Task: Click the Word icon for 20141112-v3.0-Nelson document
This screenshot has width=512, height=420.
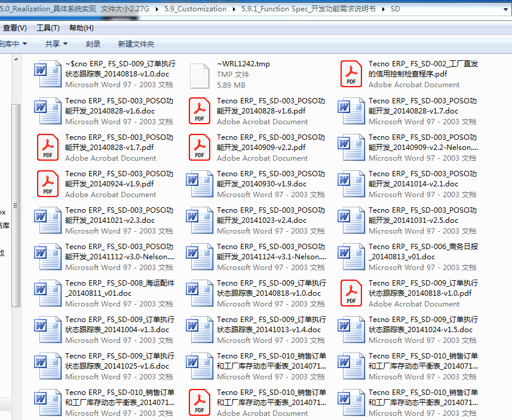Action: point(48,257)
